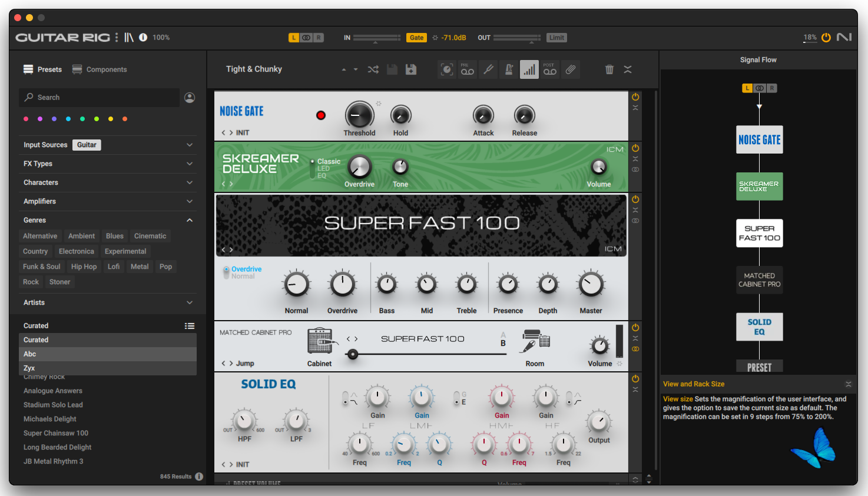Show the Pre tapedeck tool
Image resolution: width=868 pixels, height=496 pixels.
468,69
